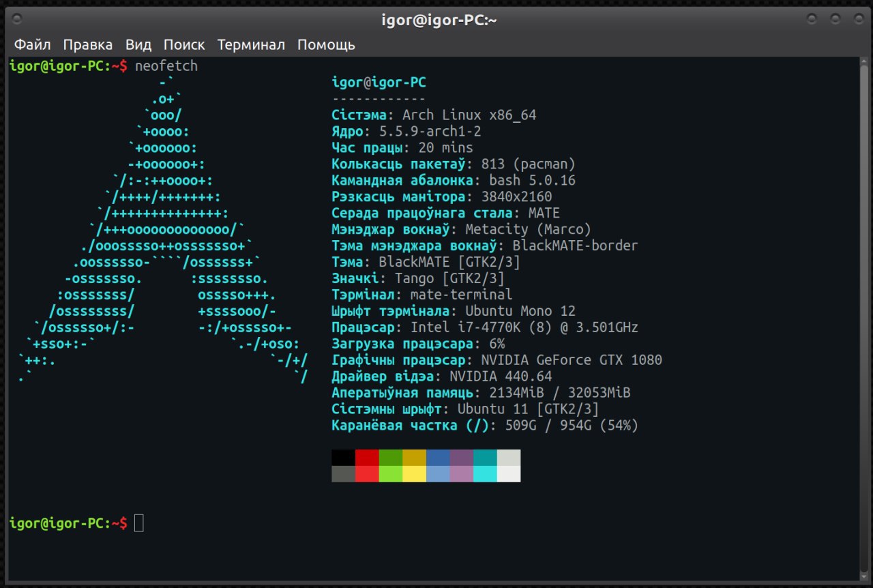Click the 'Камандная абалонка: bash 5.0.16' line
873x588 pixels.
(x=454, y=181)
